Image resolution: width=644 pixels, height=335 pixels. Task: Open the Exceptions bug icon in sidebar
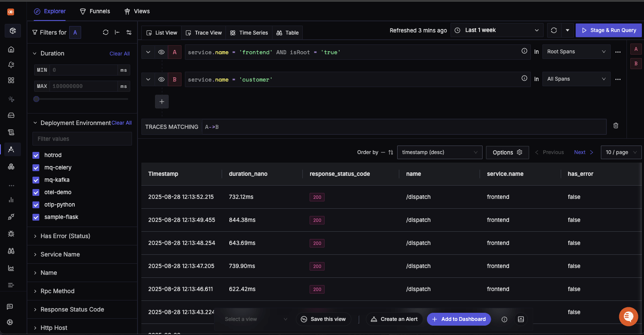tap(12, 234)
